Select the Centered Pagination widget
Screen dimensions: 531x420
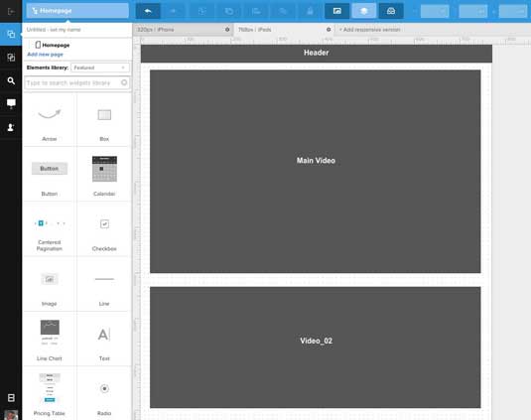(50, 229)
